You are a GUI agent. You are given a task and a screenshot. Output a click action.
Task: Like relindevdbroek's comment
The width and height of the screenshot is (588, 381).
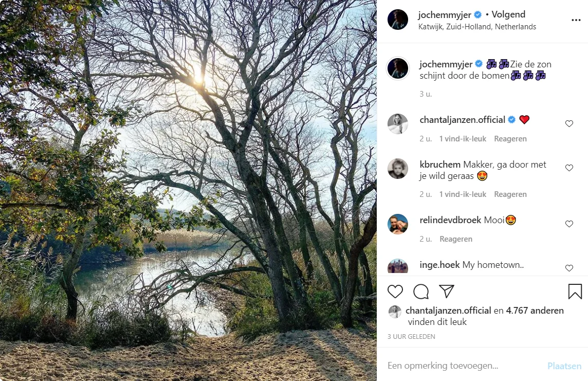pyautogui.click(x=569, y=224)
